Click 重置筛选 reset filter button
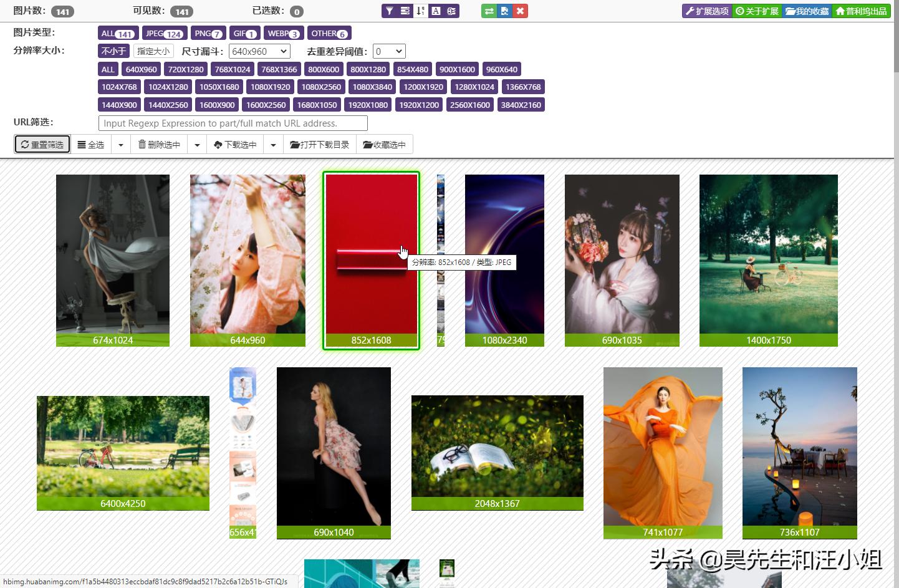Screen dimensions: 899x588 point(42,145)
